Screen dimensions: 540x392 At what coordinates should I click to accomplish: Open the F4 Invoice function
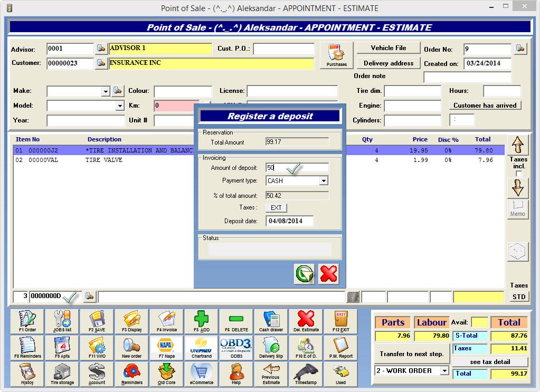click(167, 321)
